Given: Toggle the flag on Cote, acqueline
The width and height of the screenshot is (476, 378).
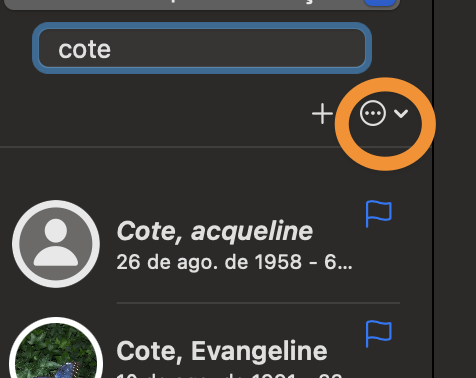Looking at the screenshot, I should pyautogui.click(x=378, y=214).
